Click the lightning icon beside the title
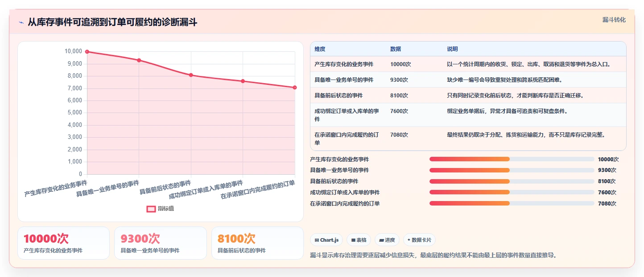This screenshot has width=644, height=277. tap(21, 22)
